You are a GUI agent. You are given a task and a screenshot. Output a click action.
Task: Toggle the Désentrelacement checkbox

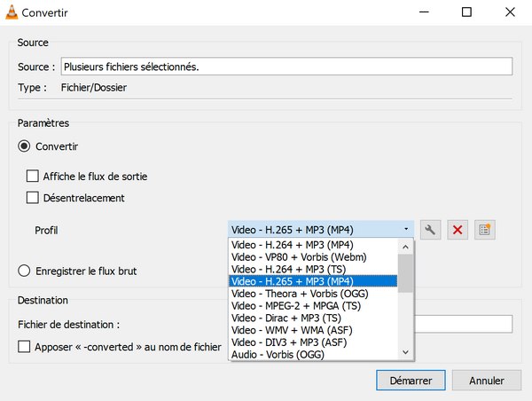point(33,198)
